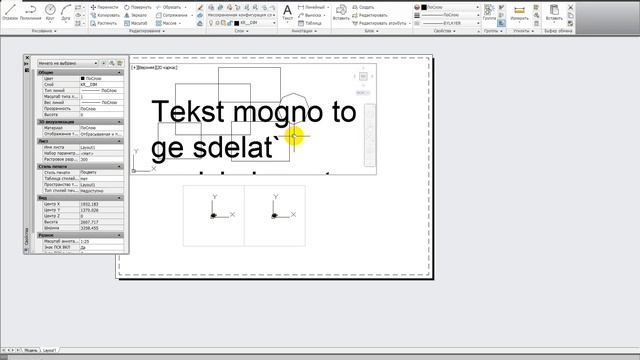The image size is (640, 360).
Task: Close the properties palette with X
Action: 27,58
